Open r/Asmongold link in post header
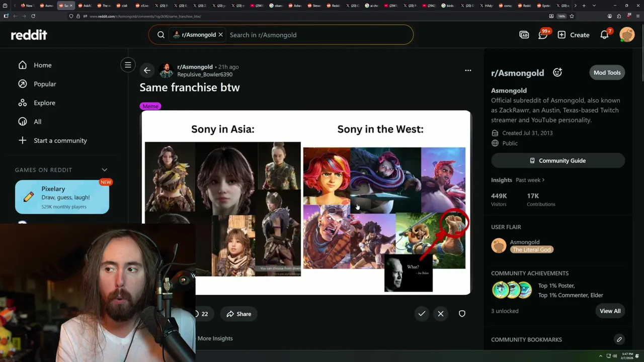The height and width of the screenshot is (362, 644). pyautogui.click(x=195, y=67)
